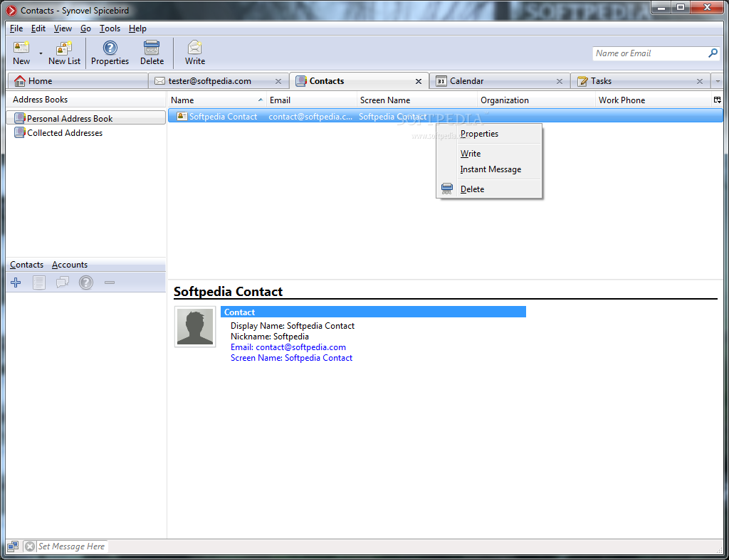Click the Spicebird title bar logo
This screenshot has height=560, width=729.
click(11, 10)
